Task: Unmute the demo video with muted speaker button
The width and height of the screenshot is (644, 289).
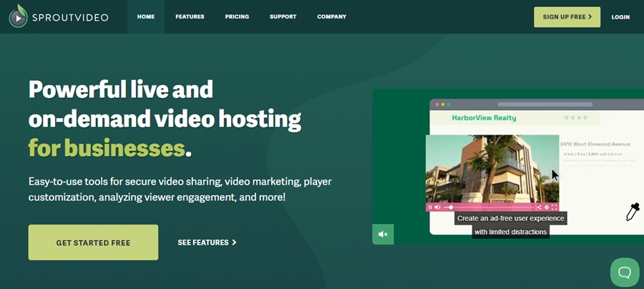Action: point(383,234)
